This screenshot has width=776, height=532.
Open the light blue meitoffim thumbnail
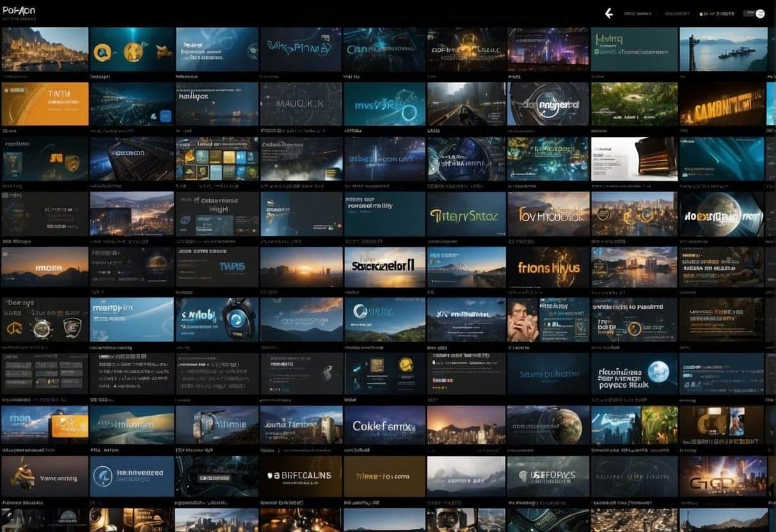pos(132,319)
